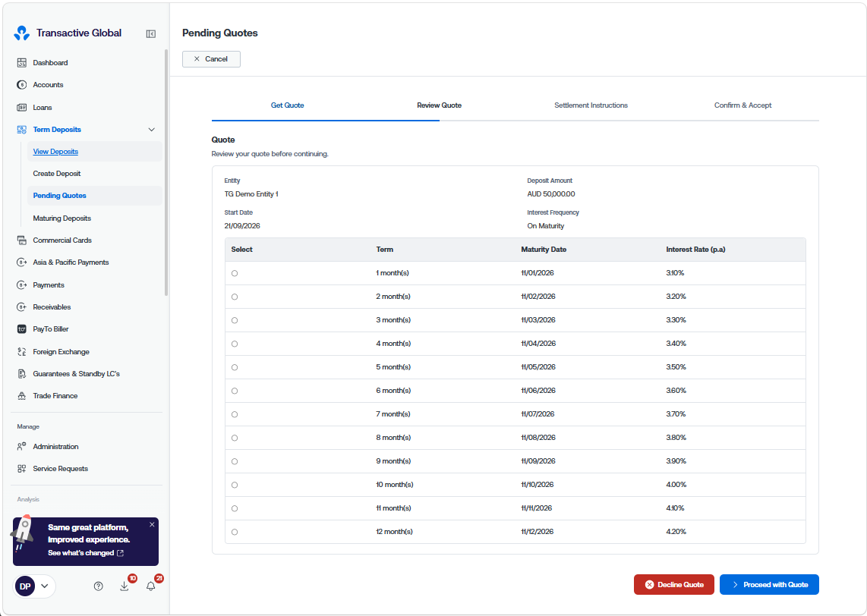The height and width of the screenshot is (616, 867).
Task: Close the improved experience banner
Action: point(152,525)
